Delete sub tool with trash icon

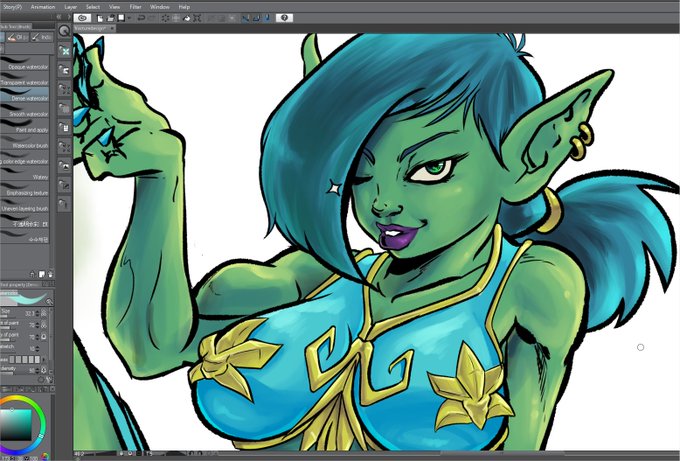click(x=50, y=274)
